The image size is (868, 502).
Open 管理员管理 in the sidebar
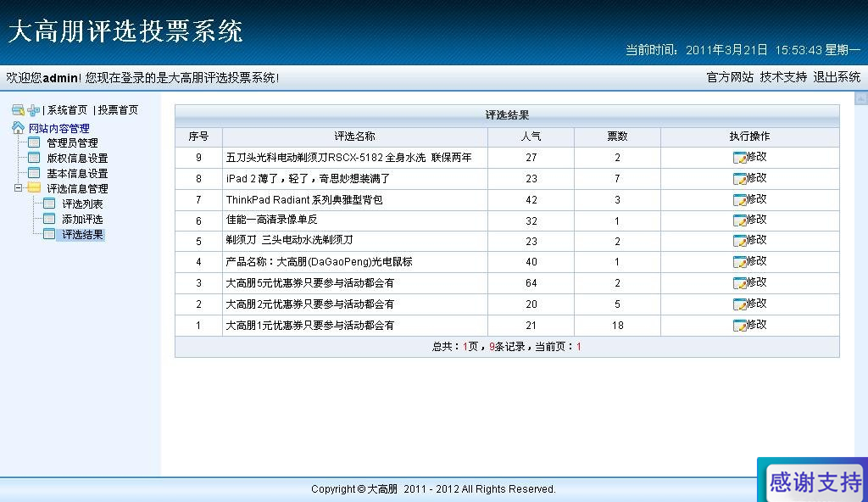click(x=73, y=143)
